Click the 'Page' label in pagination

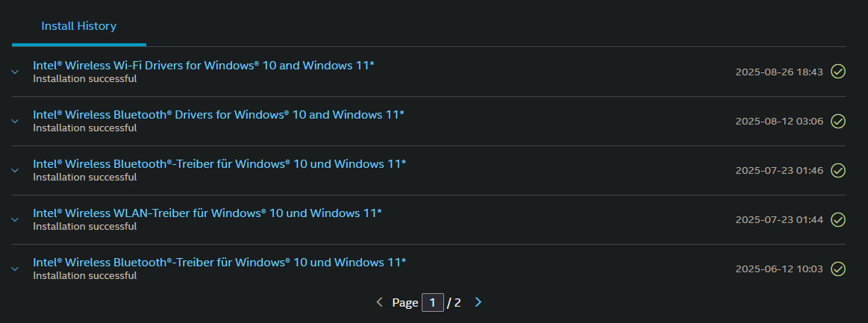(x=405, y=303)
